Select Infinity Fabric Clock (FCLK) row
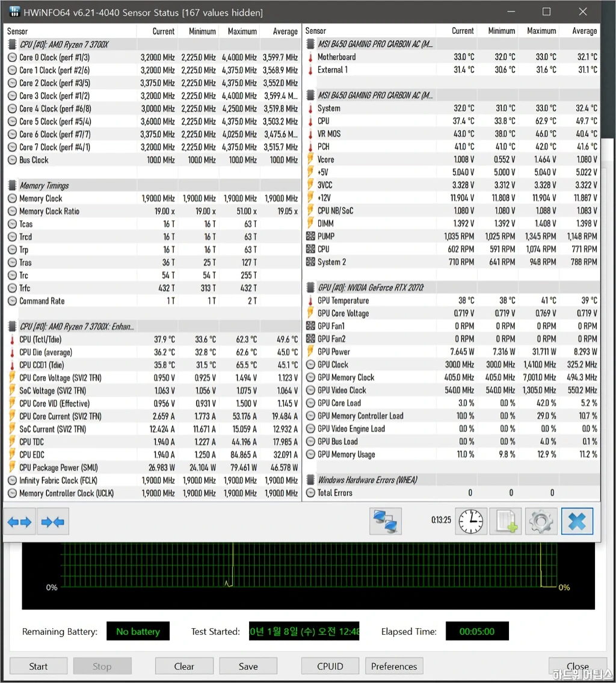 [152, 480]
